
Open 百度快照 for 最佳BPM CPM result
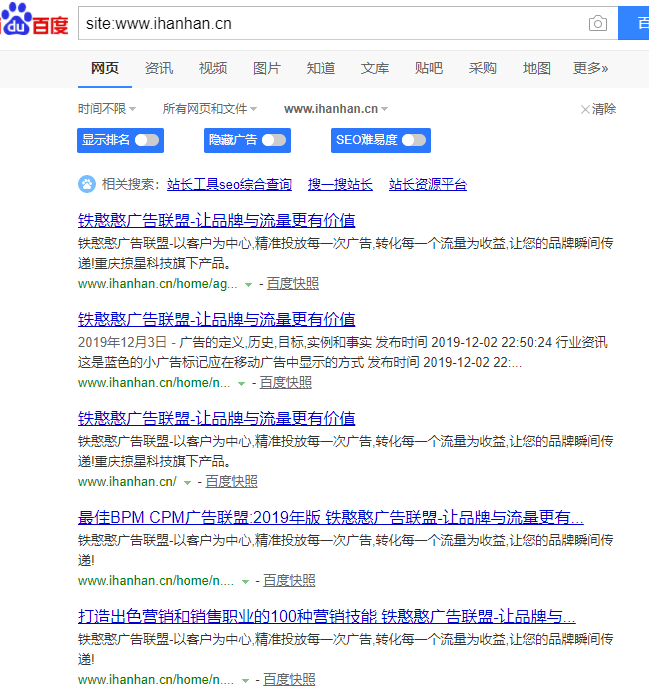[x=289, y=581]
